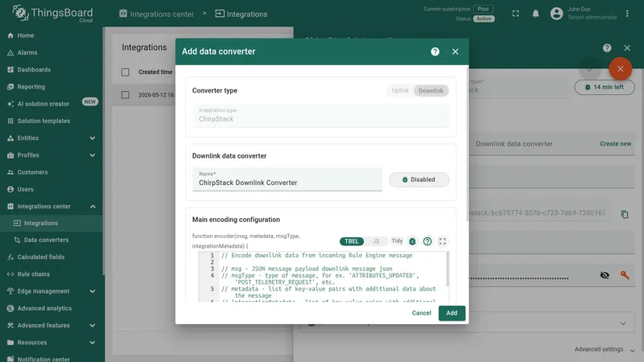Select Integrations submenu item
The image size is (644, 362).
52,224
